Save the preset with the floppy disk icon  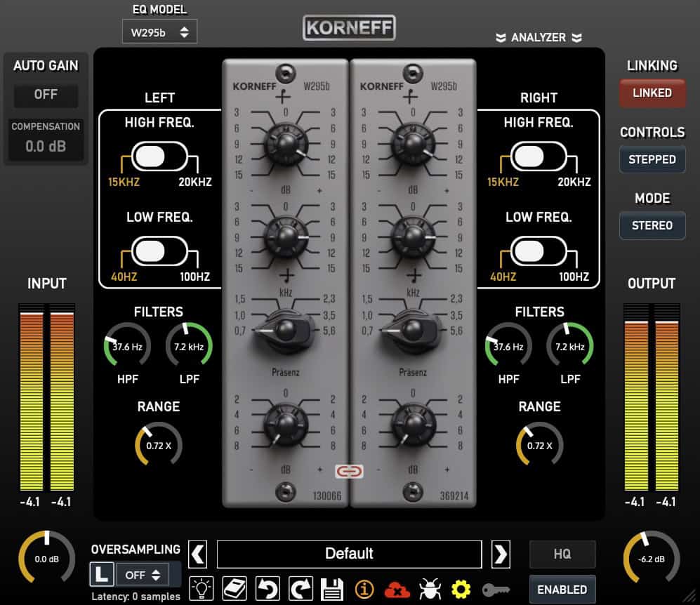[333, 590]
